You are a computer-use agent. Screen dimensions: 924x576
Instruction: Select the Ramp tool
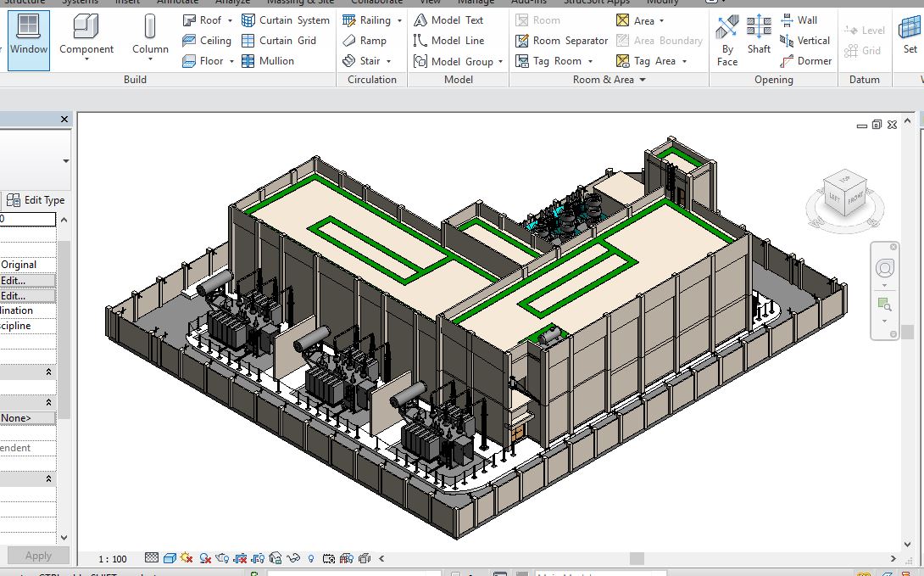(x=365, y=41)
